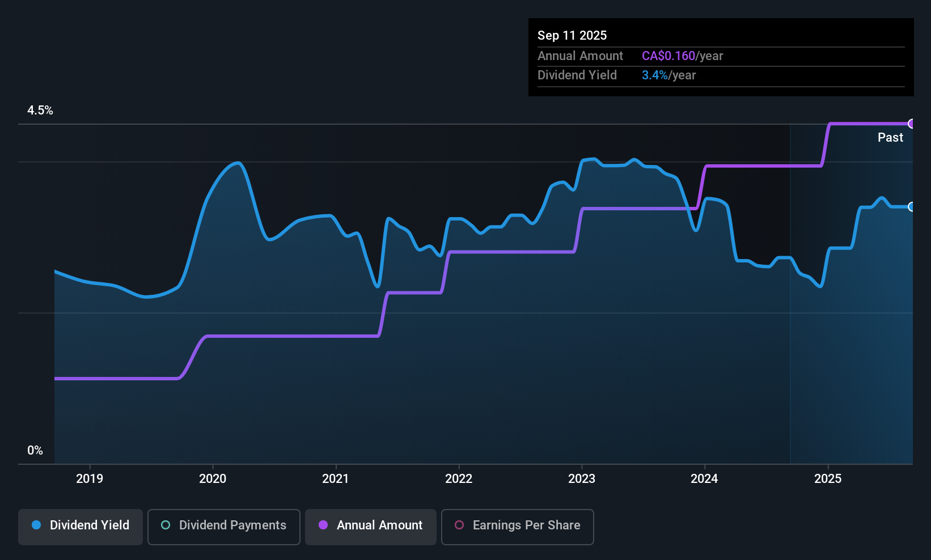The width and height of the screenshot is (931, 560).
Task: Collapse the Annual Amount legend entry
Action: (371, 527)
